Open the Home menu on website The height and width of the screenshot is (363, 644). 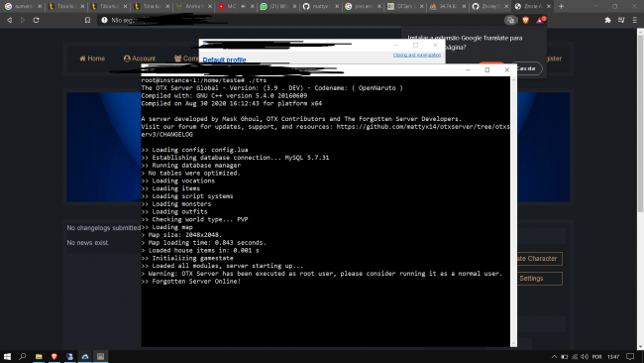[92, 59]
